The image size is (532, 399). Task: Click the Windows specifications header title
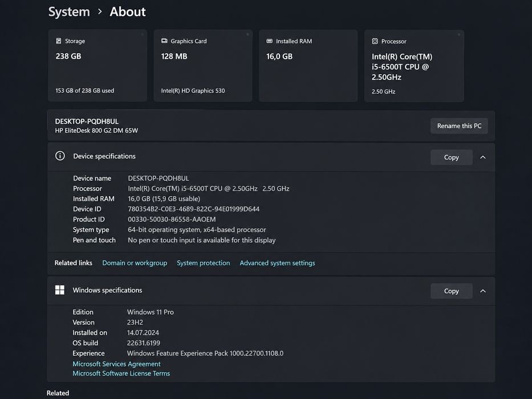pos(107,290)
